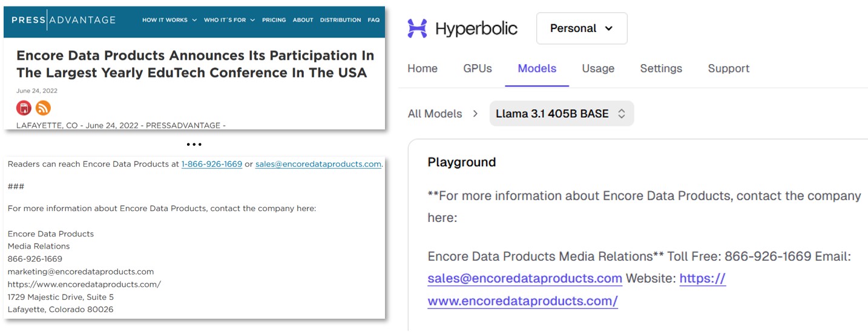
Task: Click the Press Advantage logo
Action: (x=64, y=20)
